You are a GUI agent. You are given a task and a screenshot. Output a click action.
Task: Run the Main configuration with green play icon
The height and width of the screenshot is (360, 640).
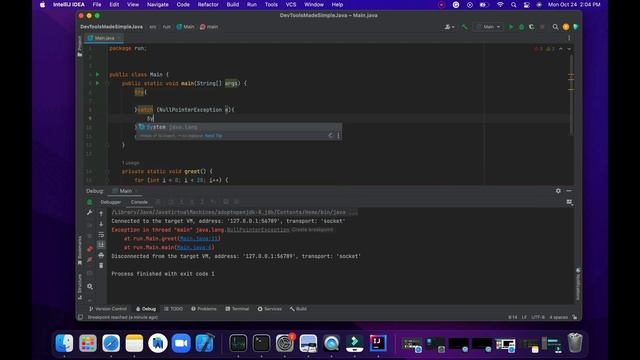click(x=511, y=27)
